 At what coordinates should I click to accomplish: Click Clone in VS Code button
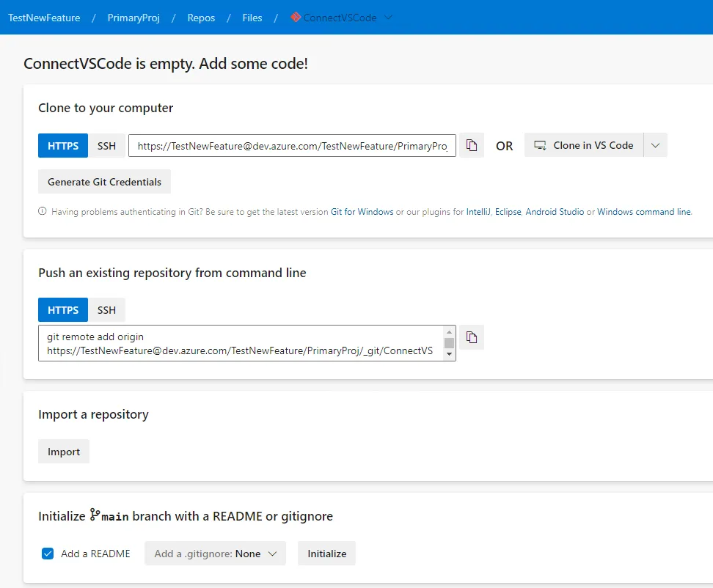click(584, 145)
